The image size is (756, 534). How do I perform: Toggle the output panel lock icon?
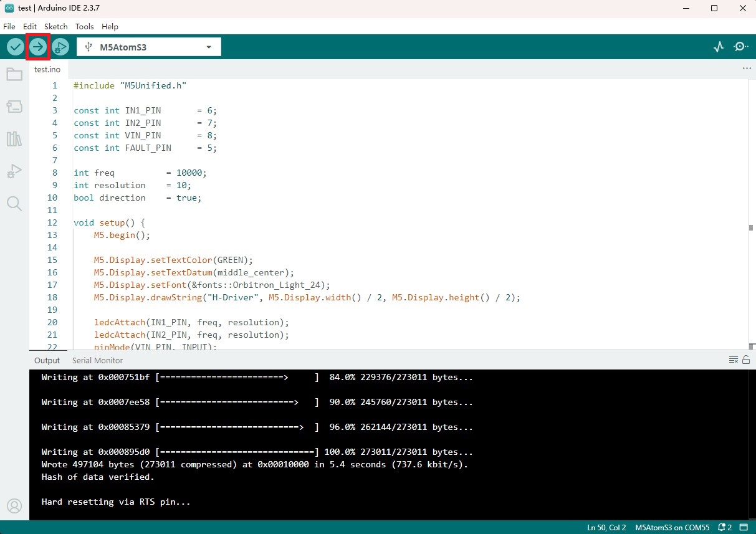pos(746,360)
